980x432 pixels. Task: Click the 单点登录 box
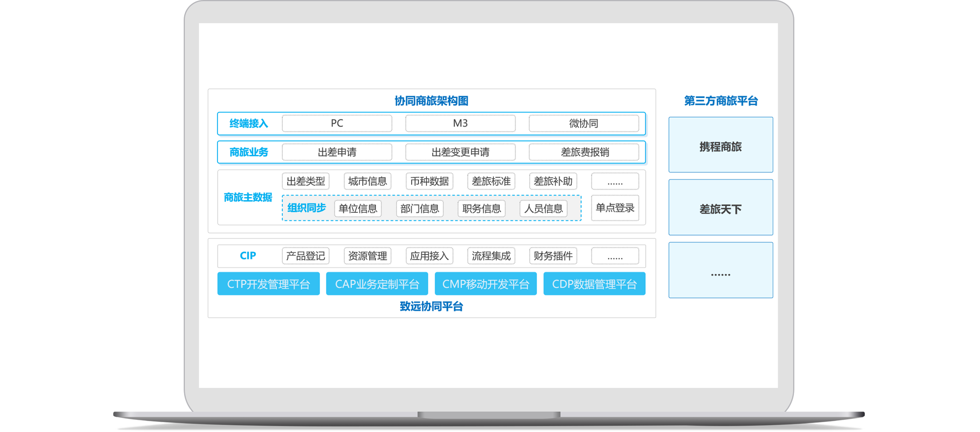coord(615,208)
